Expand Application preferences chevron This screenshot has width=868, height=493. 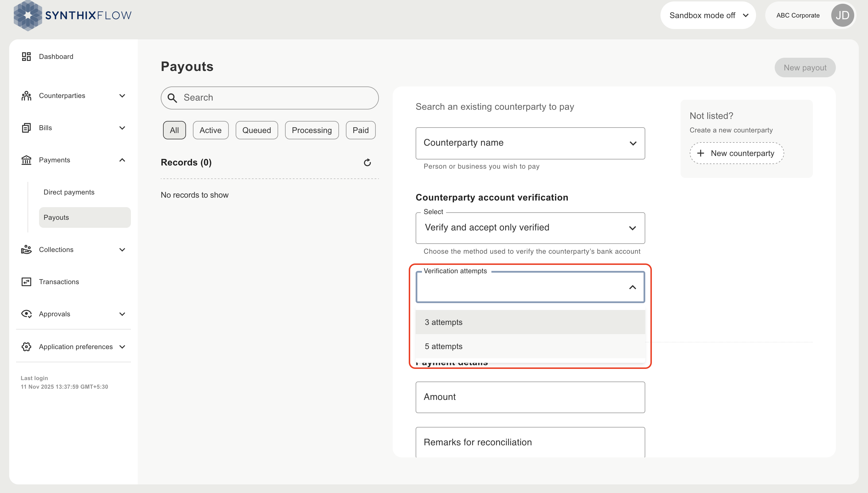123,347
